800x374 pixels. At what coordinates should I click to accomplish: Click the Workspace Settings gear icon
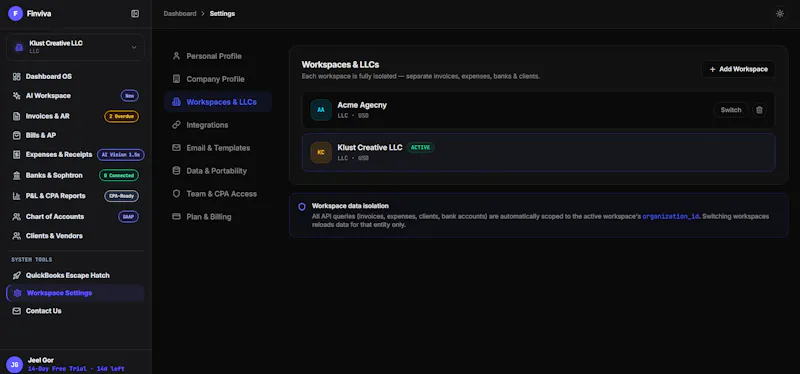click(x=17, y=293)
